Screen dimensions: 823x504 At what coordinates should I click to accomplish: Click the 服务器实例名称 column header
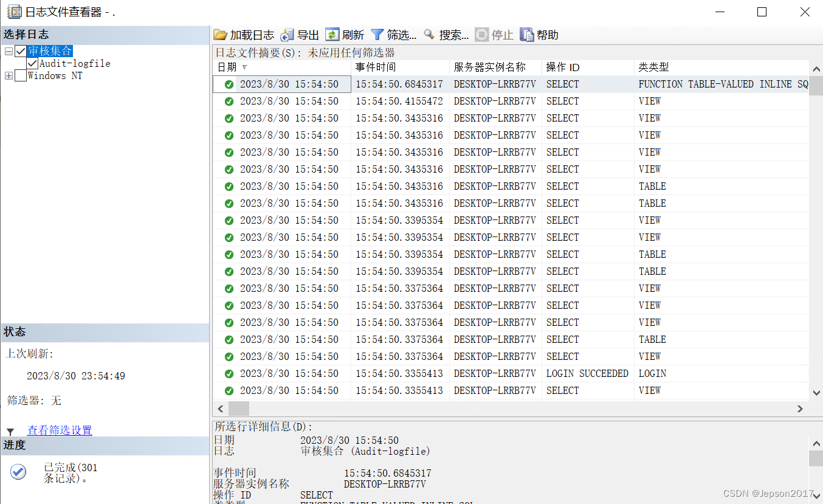[x=496, y=67]
